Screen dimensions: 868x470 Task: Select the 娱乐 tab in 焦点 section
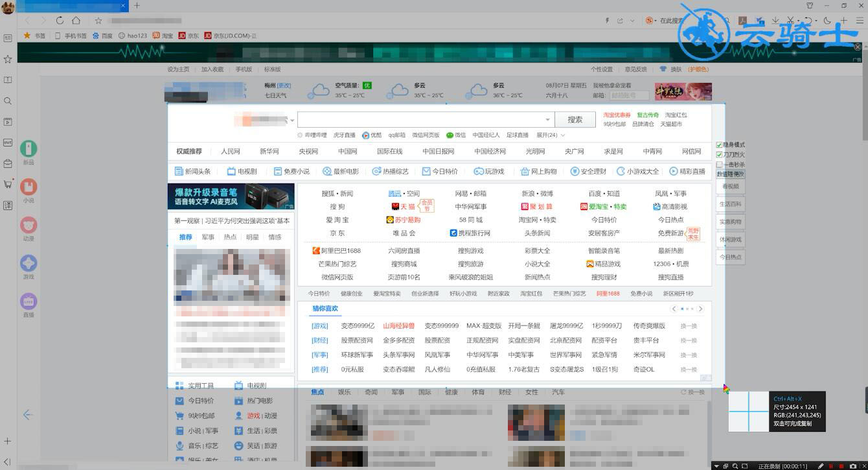click(344, 392)
